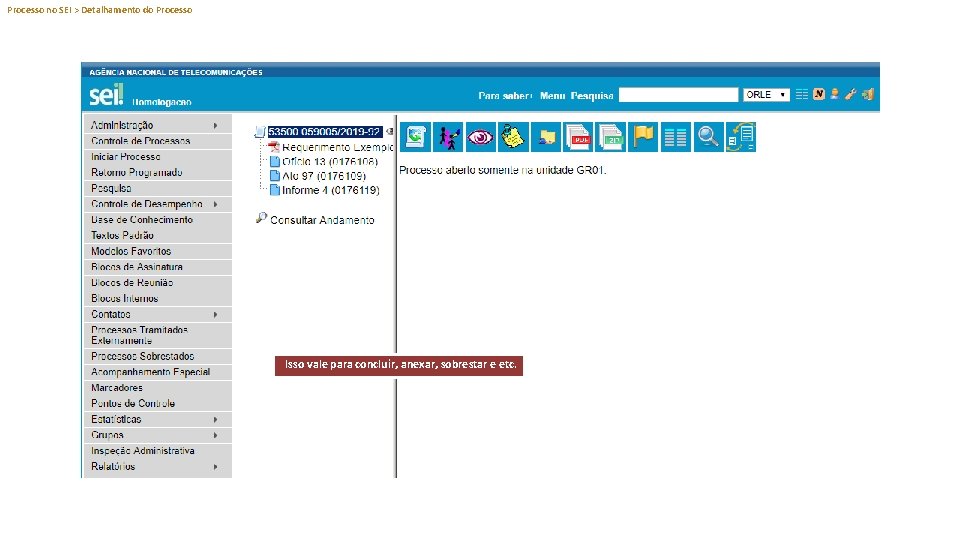Image resolution: width=960 pixels, height=540 pixels.
Task: Open Informe 4 (0176119) document
Action: 331,190
